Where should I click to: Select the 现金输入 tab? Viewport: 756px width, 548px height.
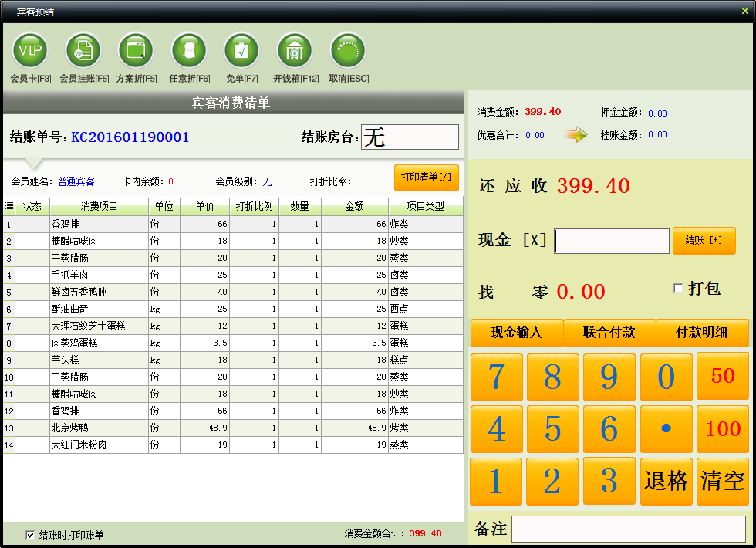517,333
